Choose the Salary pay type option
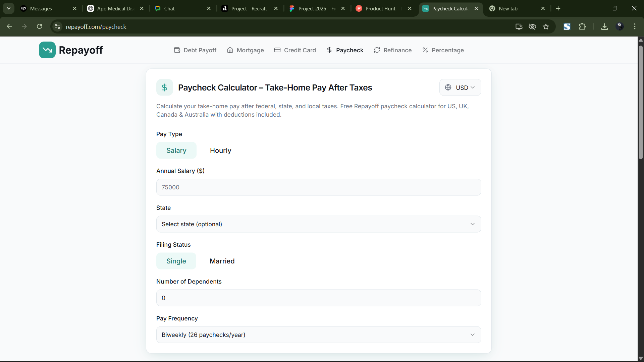Image resolution: width=644 pixels, height=362 pixels. point(176,150)
